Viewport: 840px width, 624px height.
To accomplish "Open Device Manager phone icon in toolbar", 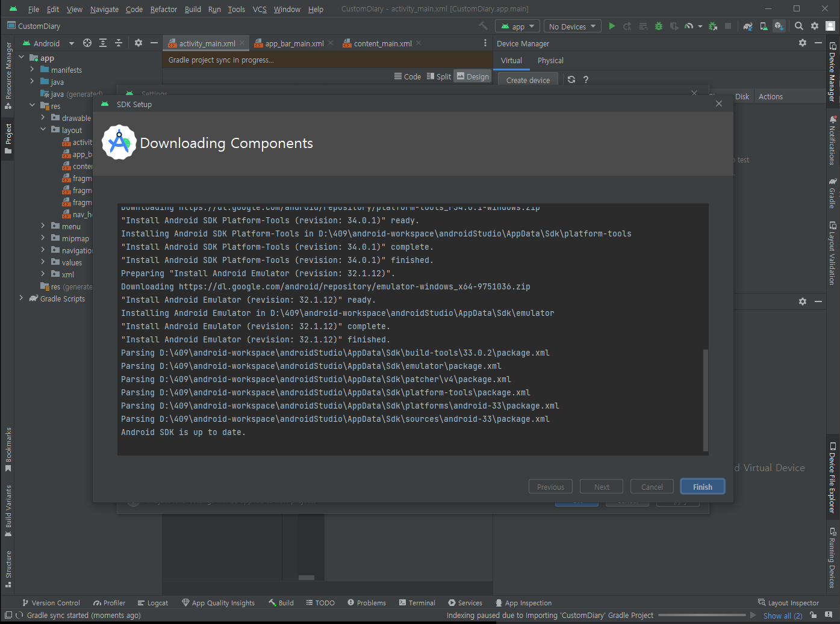I will pyautogui.click(x=764, y=26).
